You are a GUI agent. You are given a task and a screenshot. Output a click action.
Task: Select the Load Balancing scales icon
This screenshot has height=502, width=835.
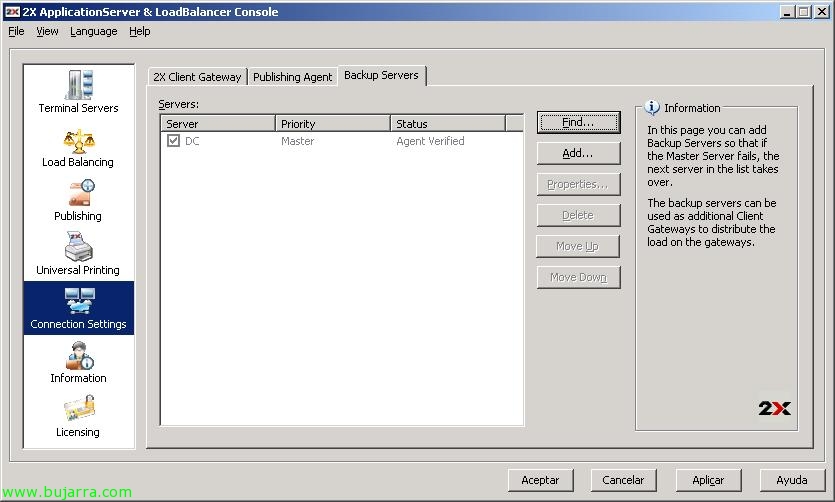79,141
